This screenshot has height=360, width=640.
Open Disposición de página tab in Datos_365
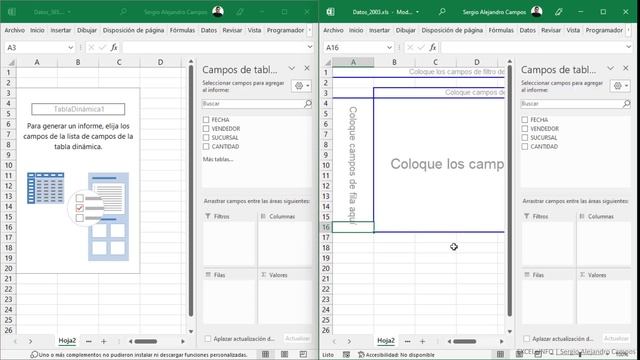click(x=133, y=30)
